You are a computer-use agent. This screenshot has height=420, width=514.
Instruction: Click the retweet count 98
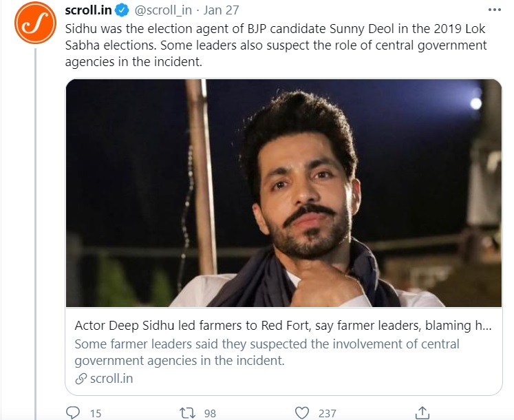210,413
